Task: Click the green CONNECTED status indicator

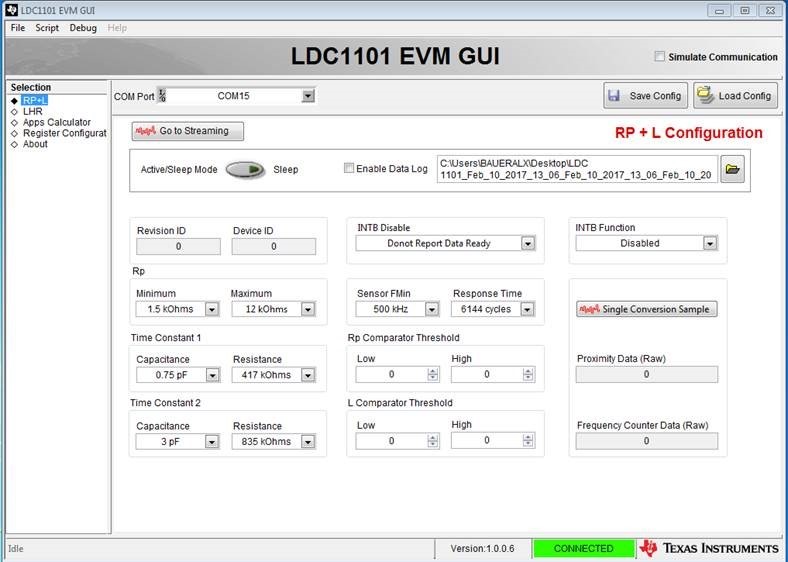Action: (x=583, y=548)
